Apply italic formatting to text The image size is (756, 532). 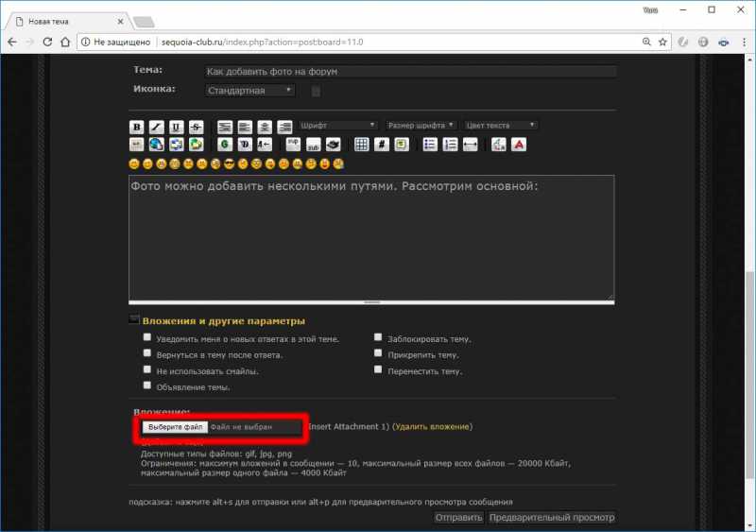(156, 126)
